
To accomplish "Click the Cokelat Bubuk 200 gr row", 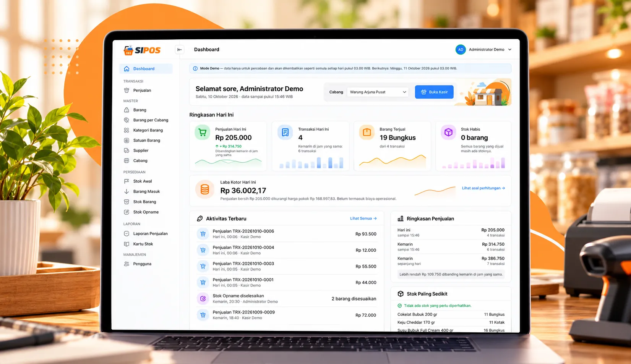I will tap(451, 314).
